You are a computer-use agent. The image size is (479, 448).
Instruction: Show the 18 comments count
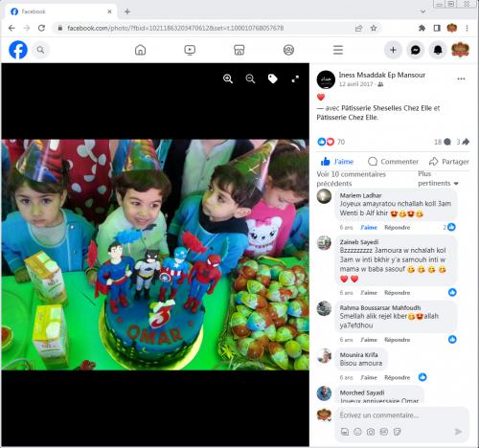(443, 142)
